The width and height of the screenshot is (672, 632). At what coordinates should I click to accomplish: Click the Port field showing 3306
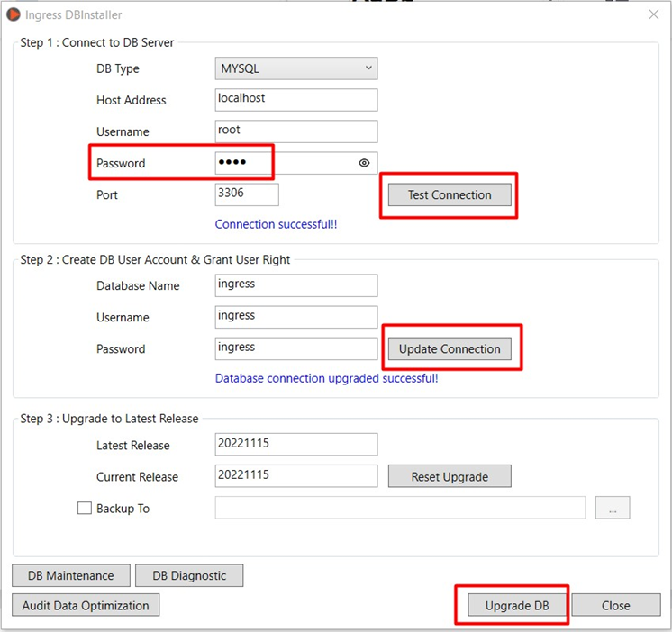tap(247, 194)
